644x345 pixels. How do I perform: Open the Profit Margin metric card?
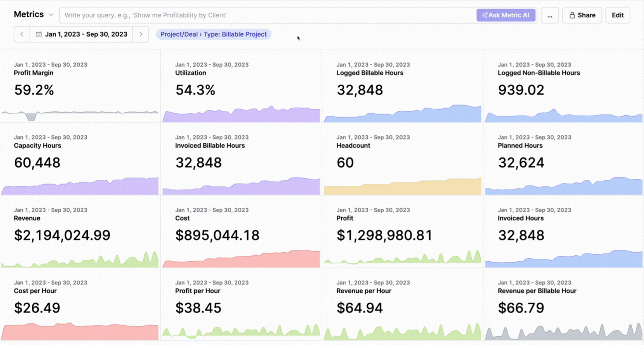[80, 85]
